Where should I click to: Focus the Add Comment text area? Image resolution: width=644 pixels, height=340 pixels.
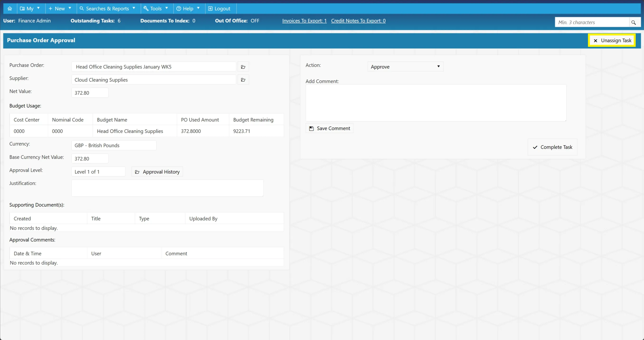click(436, 103)
